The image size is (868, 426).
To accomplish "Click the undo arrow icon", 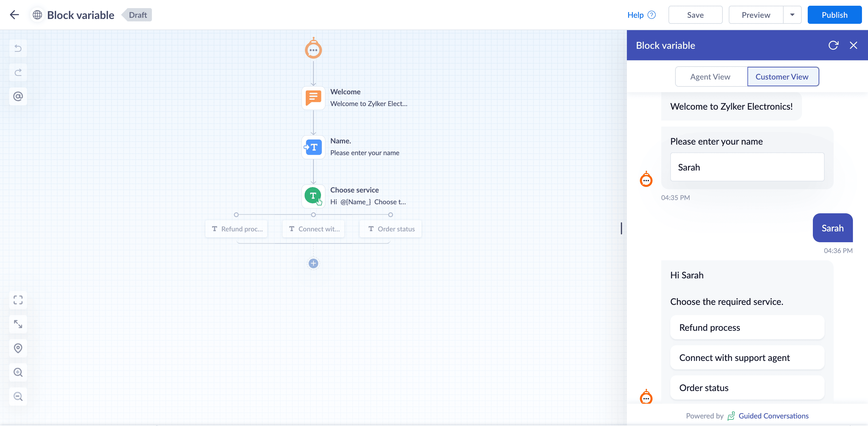I will tap(18, 48).
